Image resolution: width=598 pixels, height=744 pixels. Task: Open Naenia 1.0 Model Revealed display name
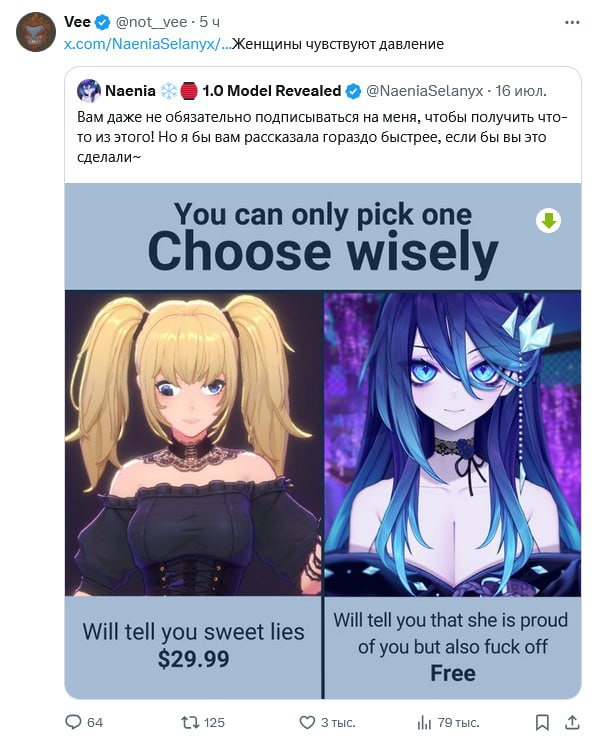[223, 91]
